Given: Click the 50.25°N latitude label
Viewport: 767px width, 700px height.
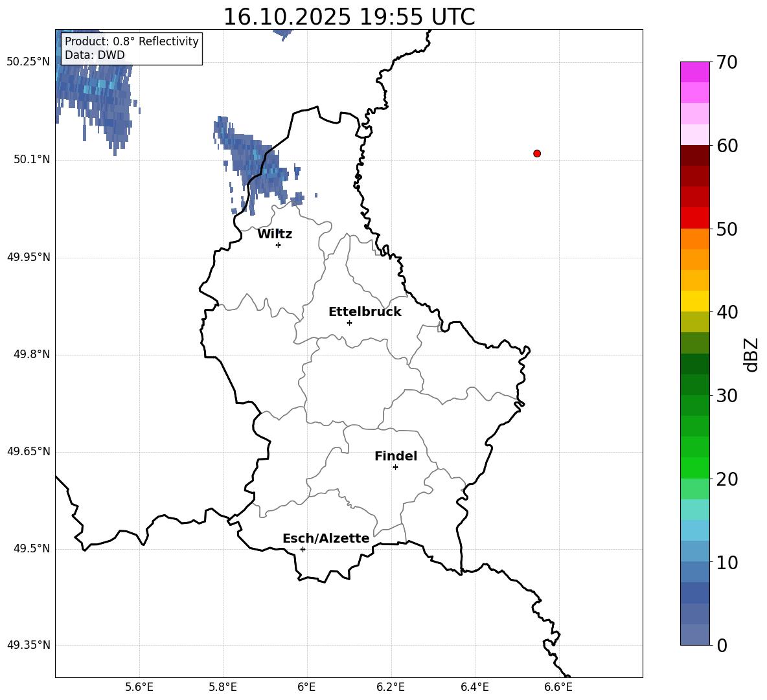Looking at the screenshot, I should 29,62.
